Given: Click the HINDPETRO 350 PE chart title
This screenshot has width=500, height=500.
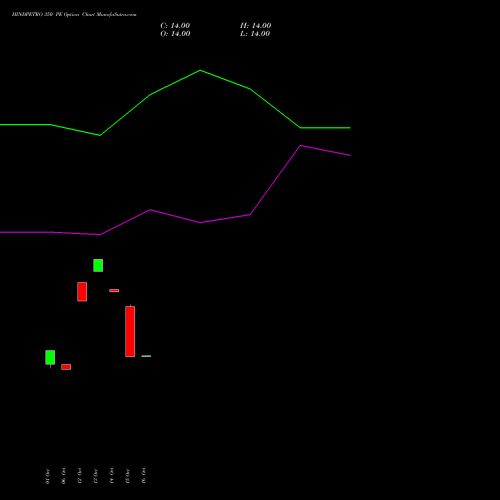Looking at the screenshot, I should [74, 15].
